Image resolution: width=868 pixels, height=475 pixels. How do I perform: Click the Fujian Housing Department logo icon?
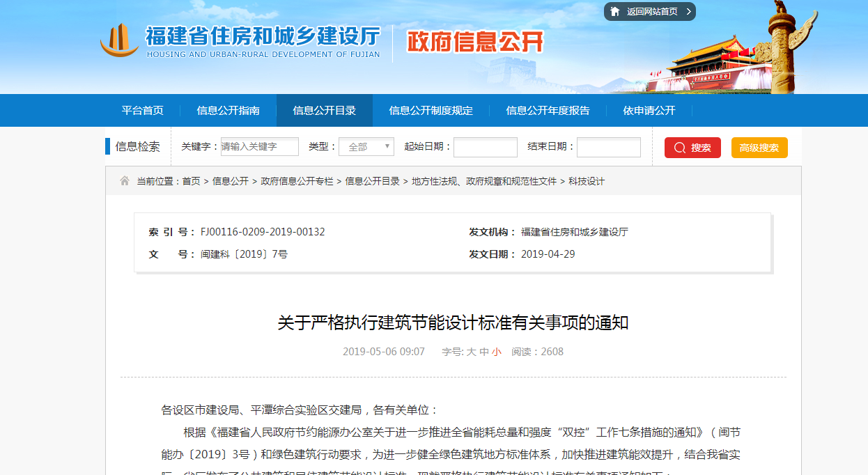click(119, 40)
